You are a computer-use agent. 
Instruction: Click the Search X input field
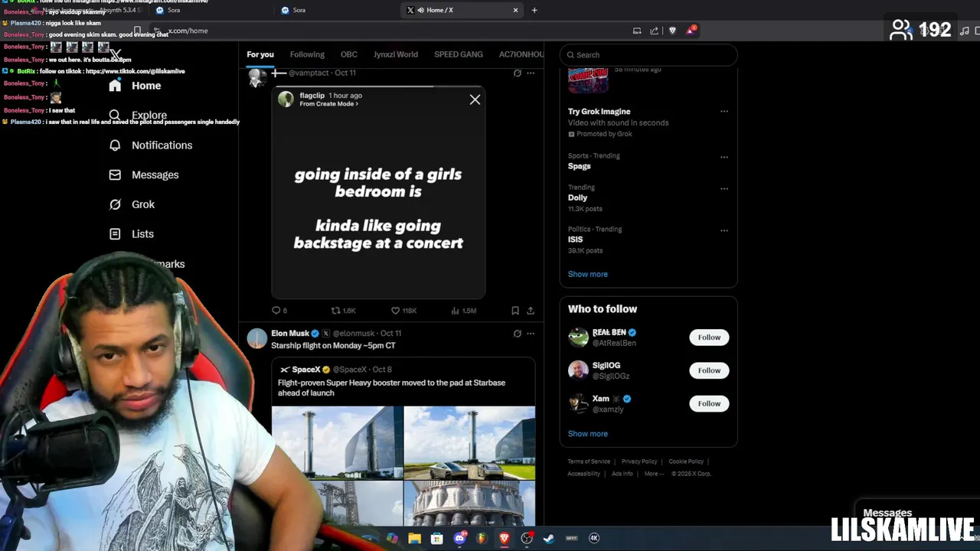pyautogui.click(x=648, y=55)
